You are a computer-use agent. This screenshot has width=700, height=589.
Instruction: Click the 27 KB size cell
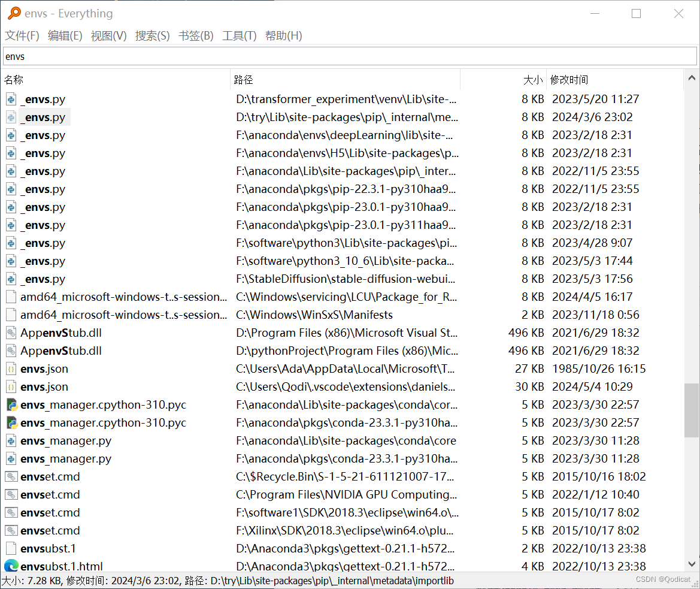point(529,369)
